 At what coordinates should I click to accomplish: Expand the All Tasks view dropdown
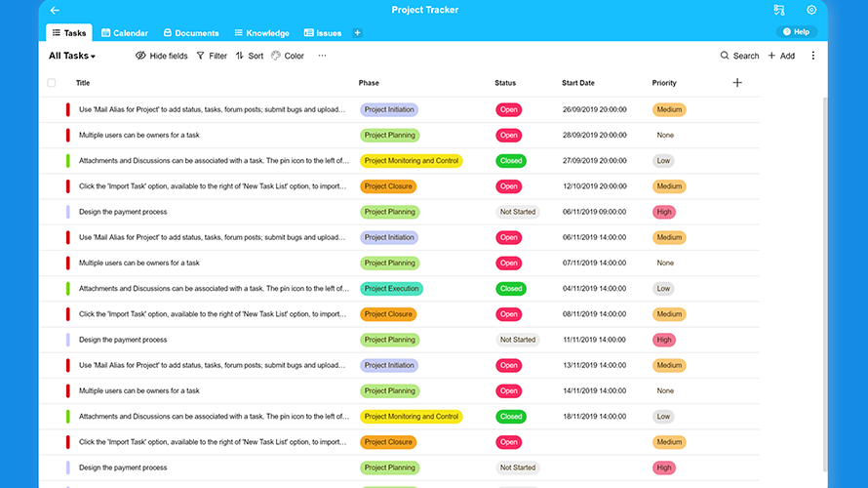[x=72, y=56]
